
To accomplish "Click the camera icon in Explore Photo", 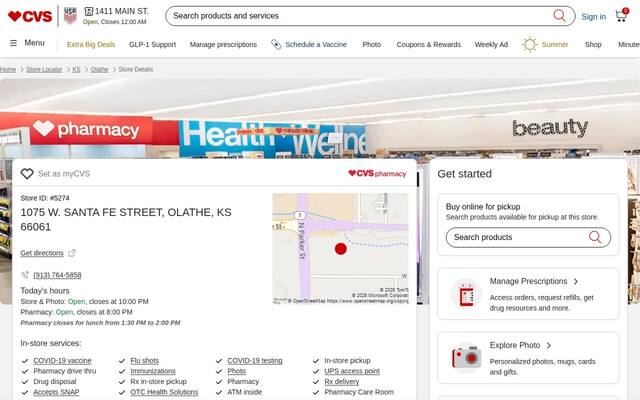I will tap(466, 358).
